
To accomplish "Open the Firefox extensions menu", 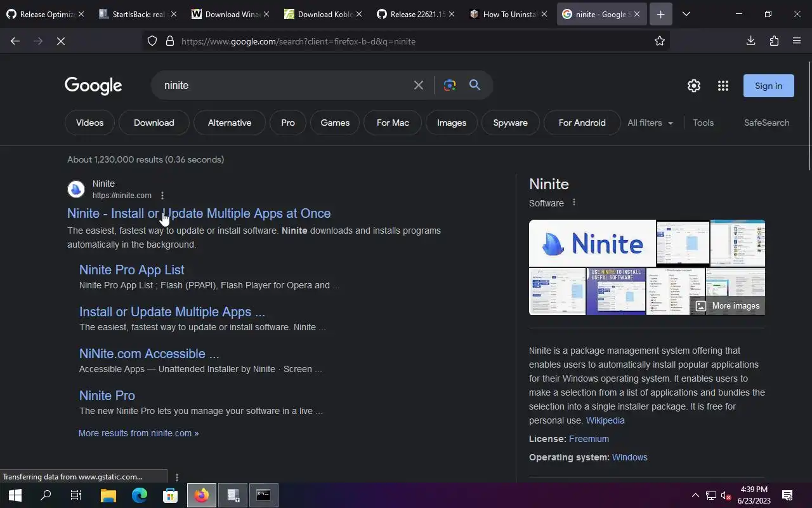I will coord(774,41).
